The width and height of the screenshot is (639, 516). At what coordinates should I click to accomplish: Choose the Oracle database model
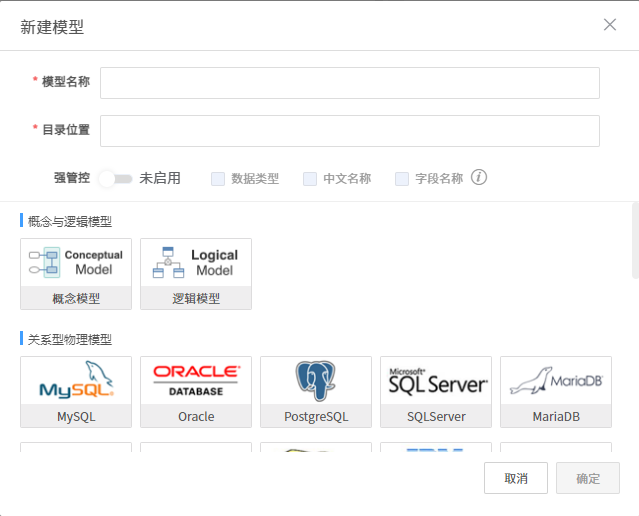coord(196,392)
